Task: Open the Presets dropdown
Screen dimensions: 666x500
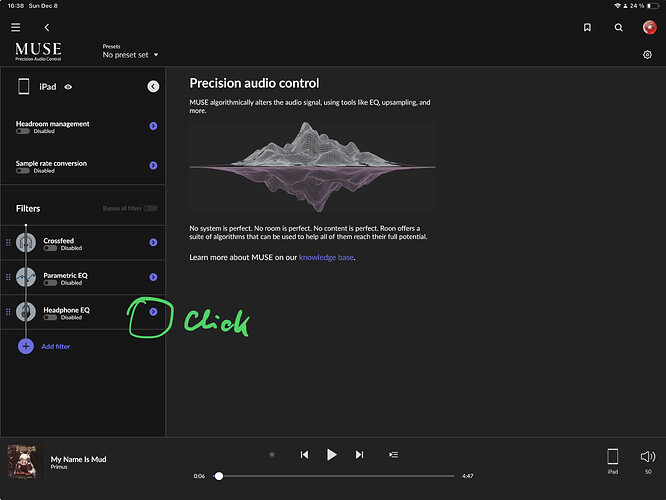Action: point(130,52)
